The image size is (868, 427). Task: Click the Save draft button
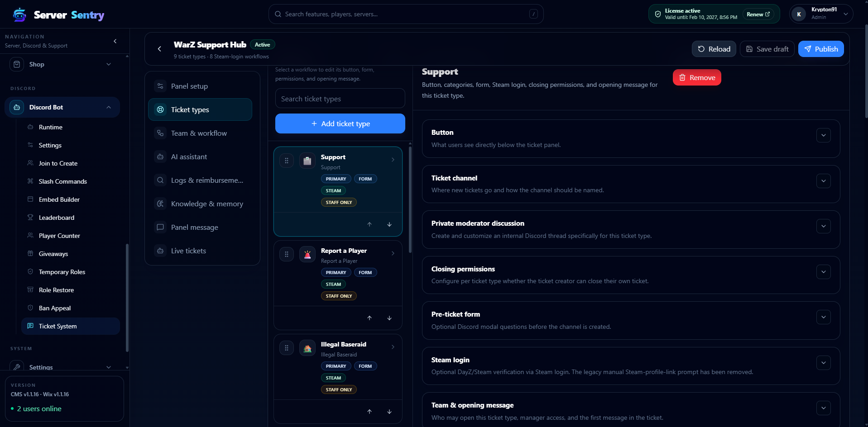pos(767,49)
